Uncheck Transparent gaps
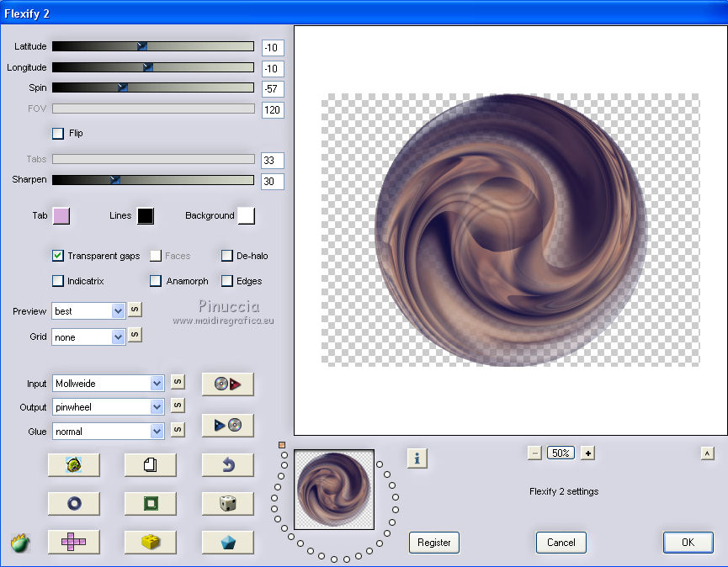This screenshot has width=728, height=567. 58,256
